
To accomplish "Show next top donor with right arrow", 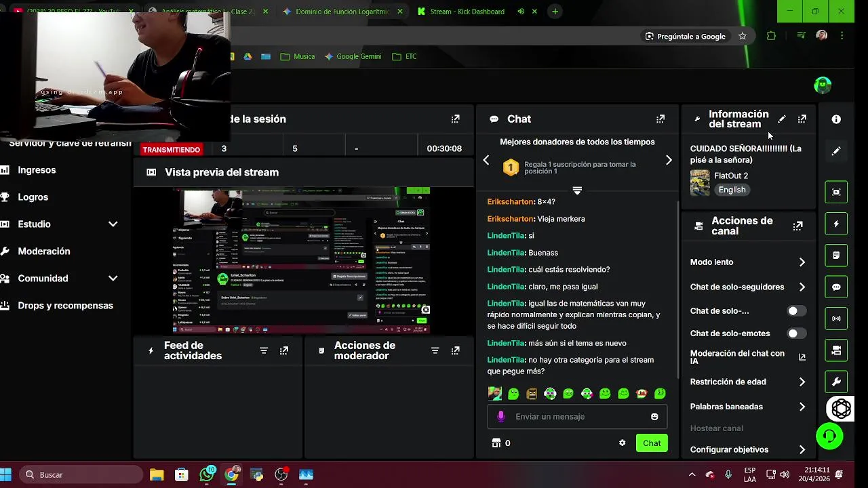I will coord(669,161).
